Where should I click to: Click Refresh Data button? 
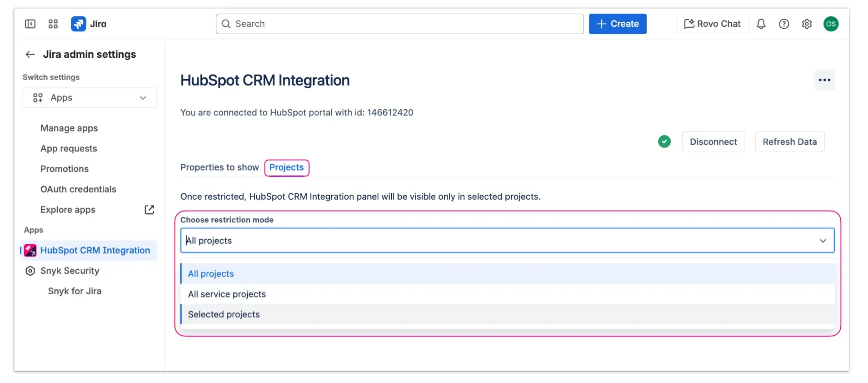[789, 142]
